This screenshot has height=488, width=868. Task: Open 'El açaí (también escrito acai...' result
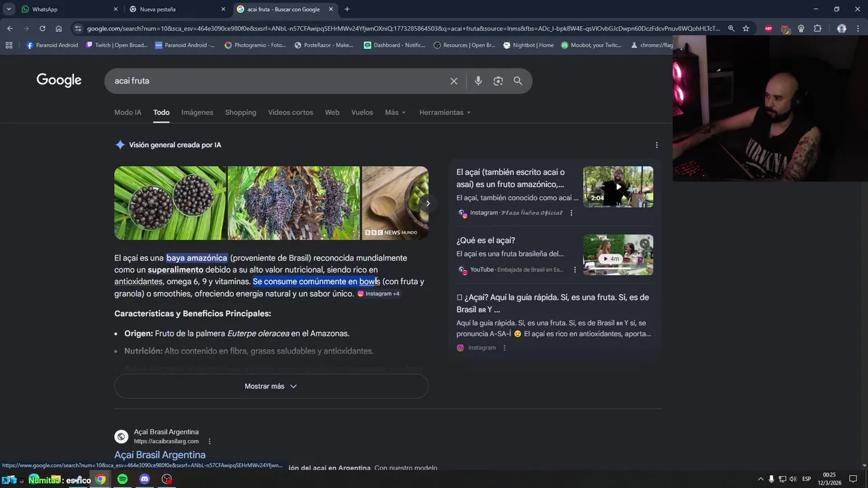(511, 178)
